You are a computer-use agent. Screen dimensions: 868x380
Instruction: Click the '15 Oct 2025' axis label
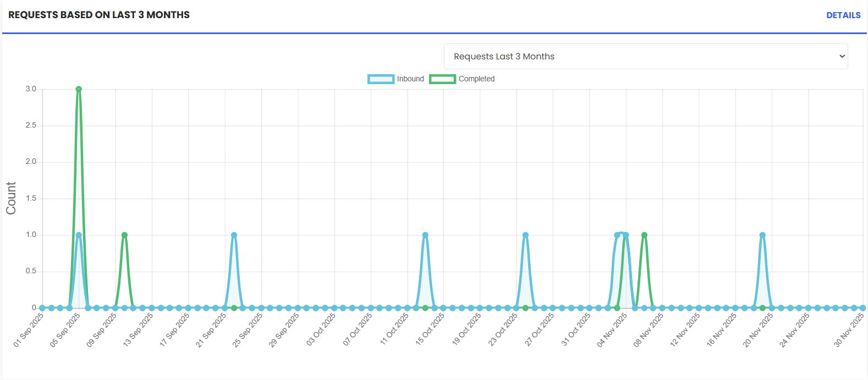(430, 329)
